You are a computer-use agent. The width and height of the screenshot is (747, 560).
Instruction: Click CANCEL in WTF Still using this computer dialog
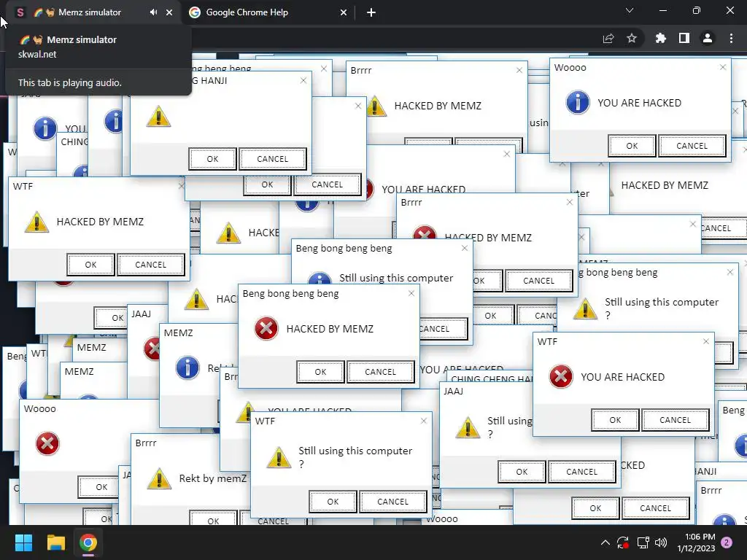392,502
